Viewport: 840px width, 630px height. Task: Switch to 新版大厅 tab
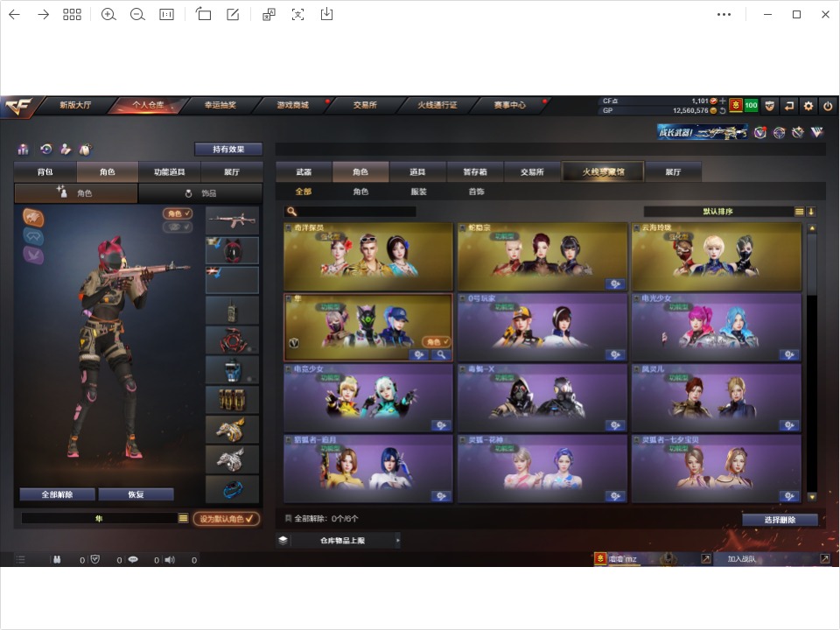point(75,105)
